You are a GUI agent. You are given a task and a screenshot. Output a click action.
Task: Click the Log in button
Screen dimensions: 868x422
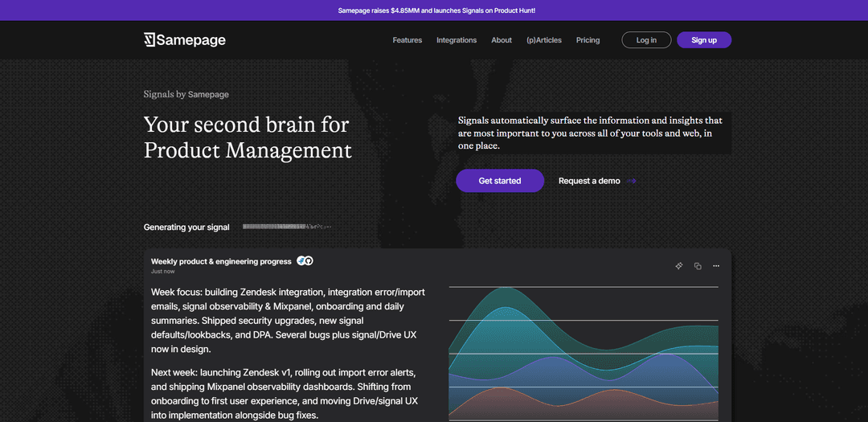646,40
